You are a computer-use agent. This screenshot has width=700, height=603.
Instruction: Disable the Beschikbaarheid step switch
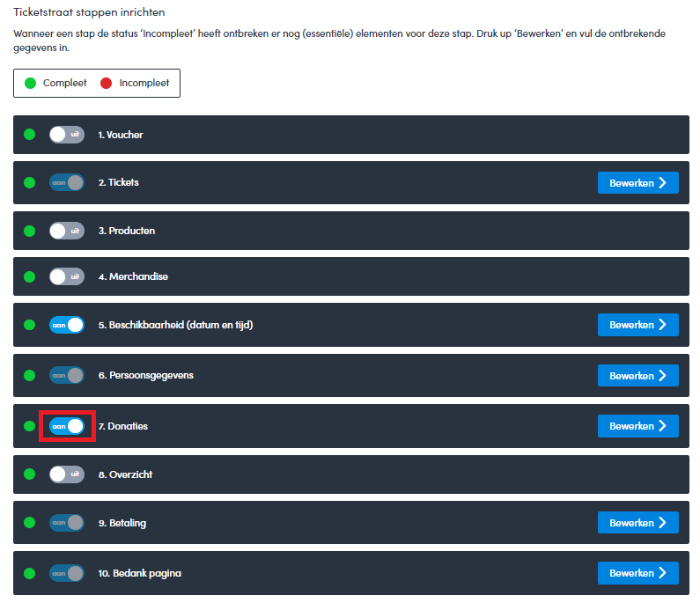tap(67, 325)
